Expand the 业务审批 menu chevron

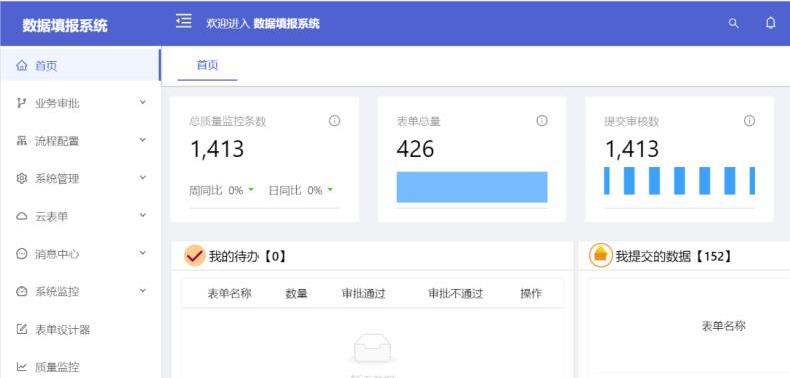coord(143,102)
